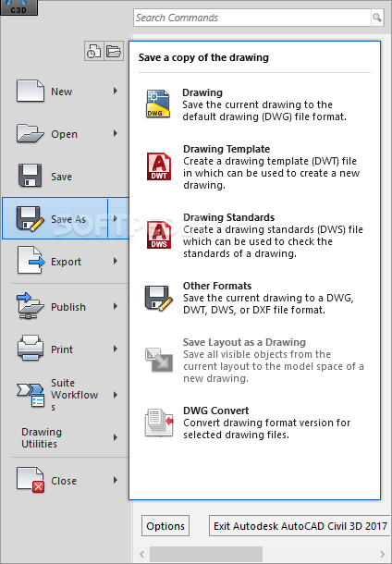Choose DWG Convert option title

pyautogui.click(x=215, y=411)
